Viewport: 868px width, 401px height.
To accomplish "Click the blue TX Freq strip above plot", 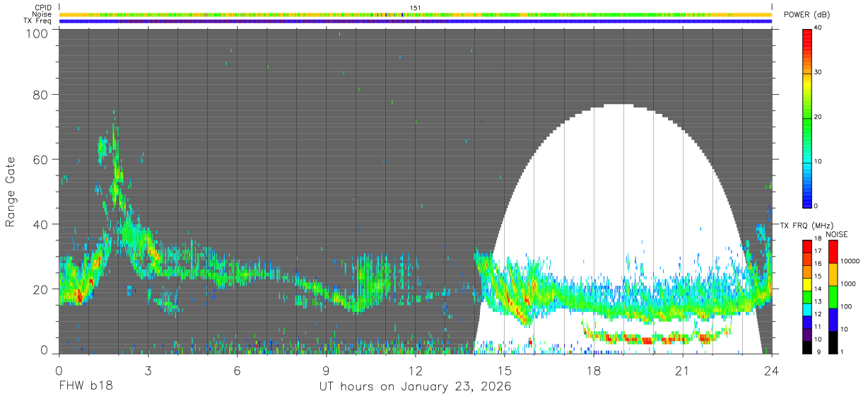I will (416, 21).
